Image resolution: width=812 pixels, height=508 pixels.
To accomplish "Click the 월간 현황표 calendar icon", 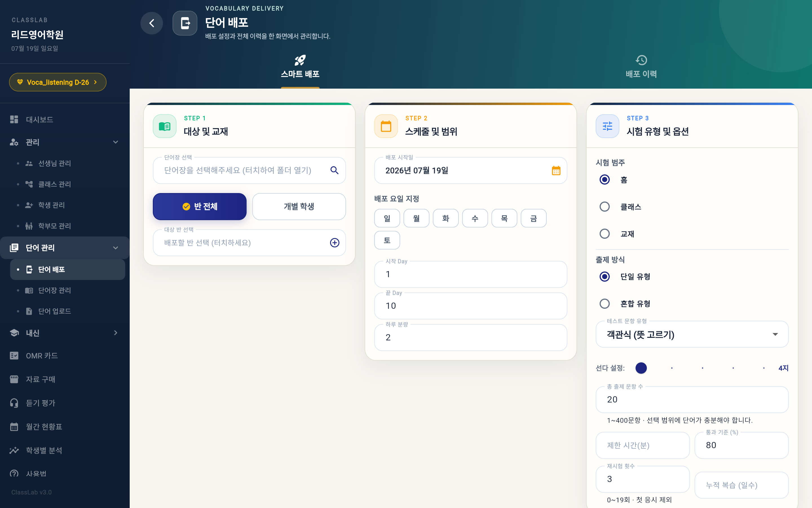I will [x=14, y=427].
